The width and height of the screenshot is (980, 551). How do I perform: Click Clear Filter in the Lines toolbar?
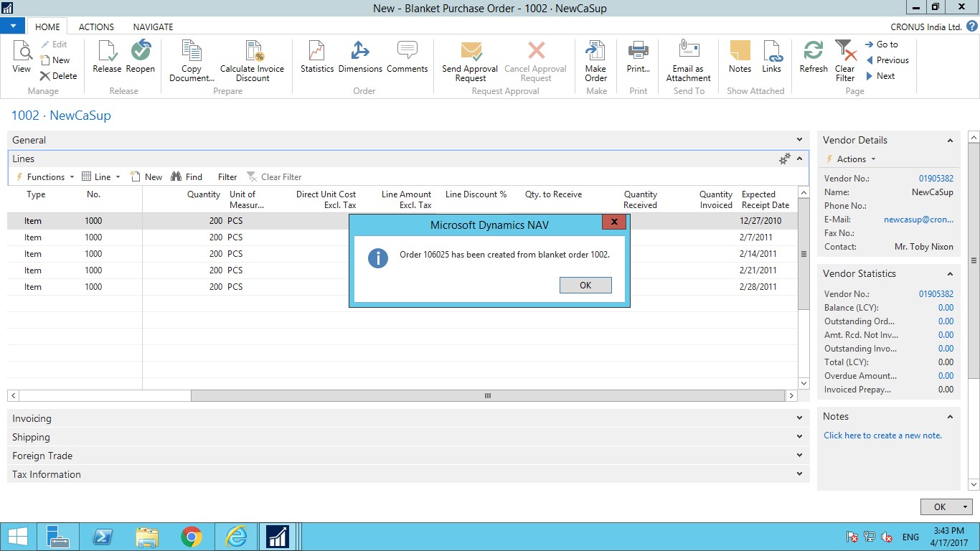[274, 177]
